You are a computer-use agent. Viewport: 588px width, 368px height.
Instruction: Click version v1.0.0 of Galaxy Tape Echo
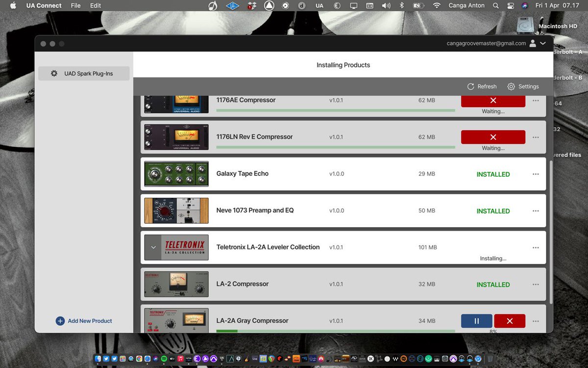337,174
